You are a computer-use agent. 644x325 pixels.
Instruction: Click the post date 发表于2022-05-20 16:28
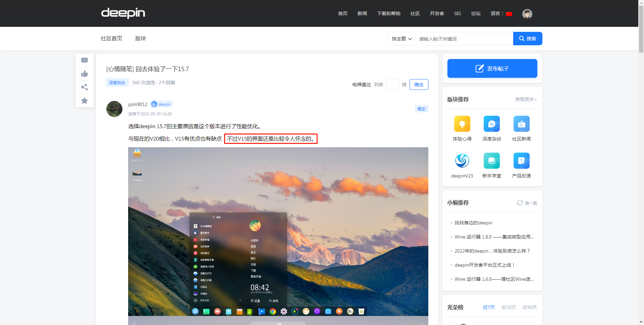(x=150, y=114)
